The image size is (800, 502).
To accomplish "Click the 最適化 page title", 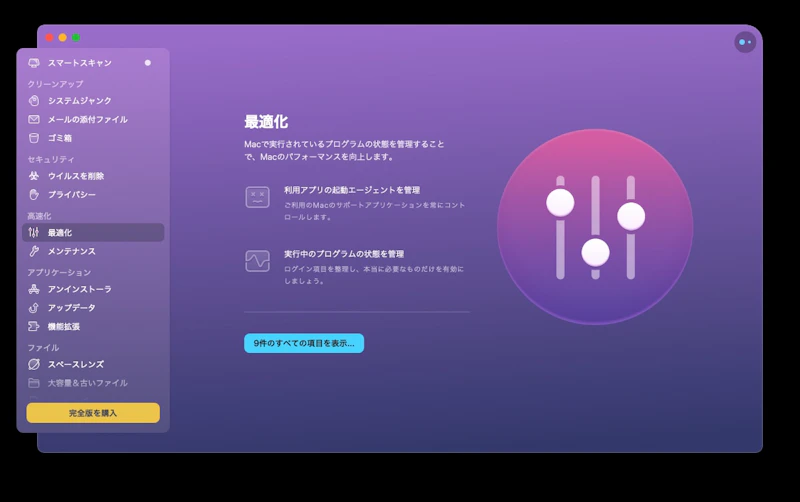I will pos(266,122).
